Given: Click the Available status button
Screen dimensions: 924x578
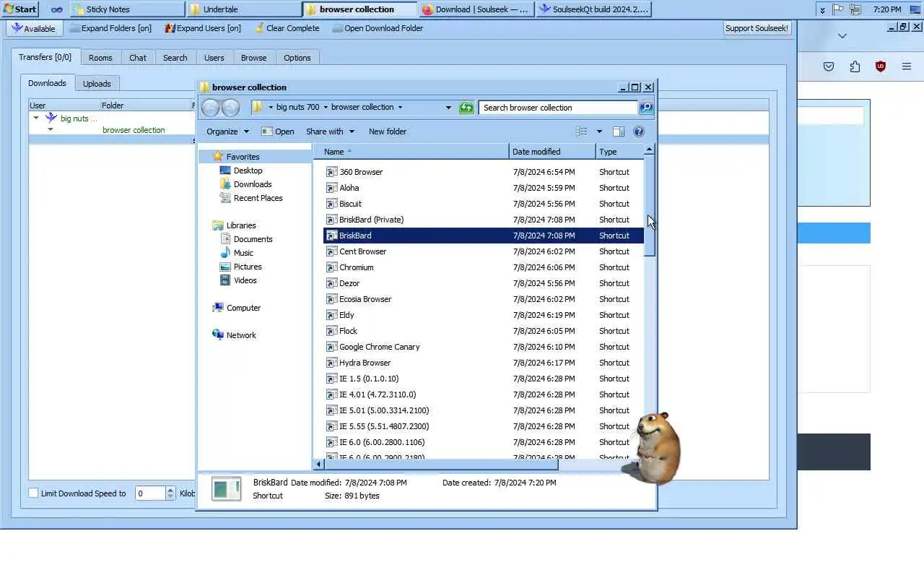Looking at the screenshot, I should (33, 28).
